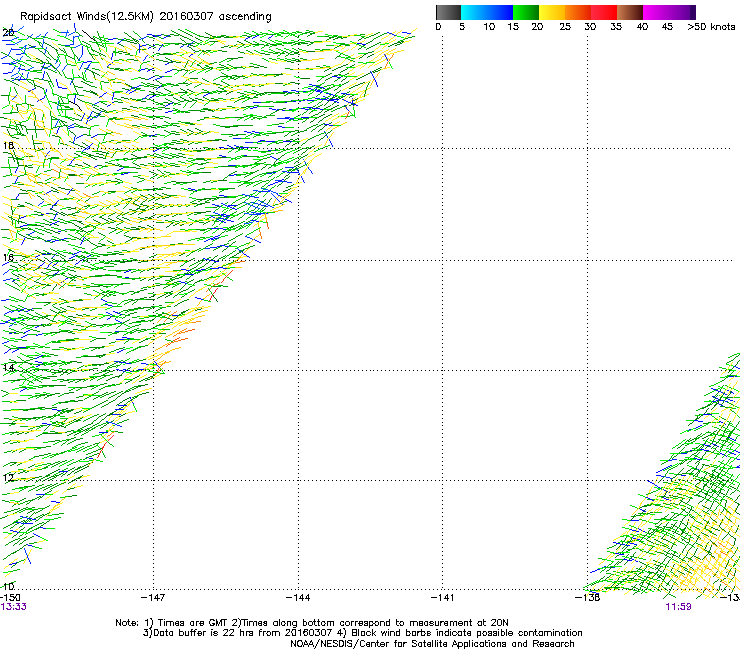
Task: Click the yellow 20-25 knots color band
Action: pyautogui.click(x=552, y=12)
